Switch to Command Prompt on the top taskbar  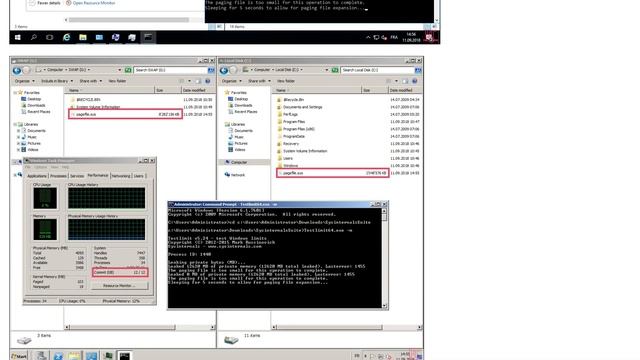[148, 37]
